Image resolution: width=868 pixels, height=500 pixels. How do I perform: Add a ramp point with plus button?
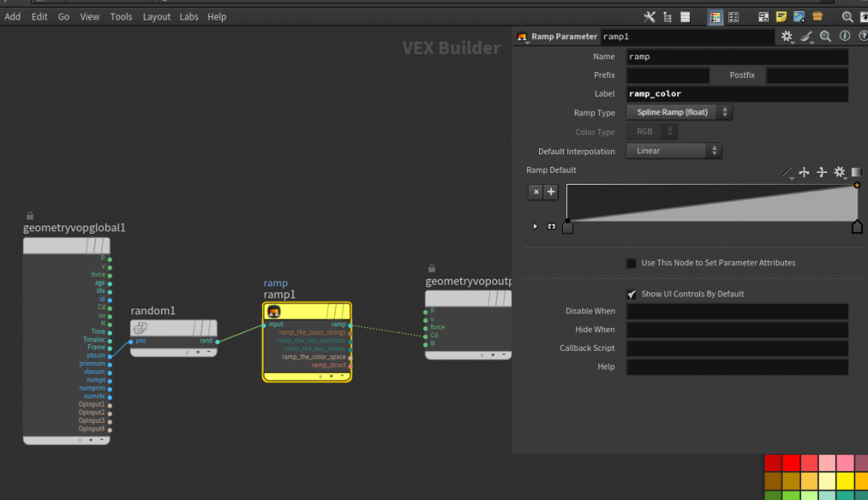551,192
